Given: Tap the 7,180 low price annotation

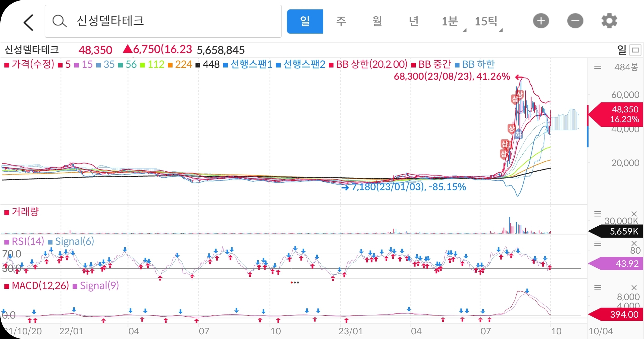Looking at the screenshot, I should tap(409, 187).
